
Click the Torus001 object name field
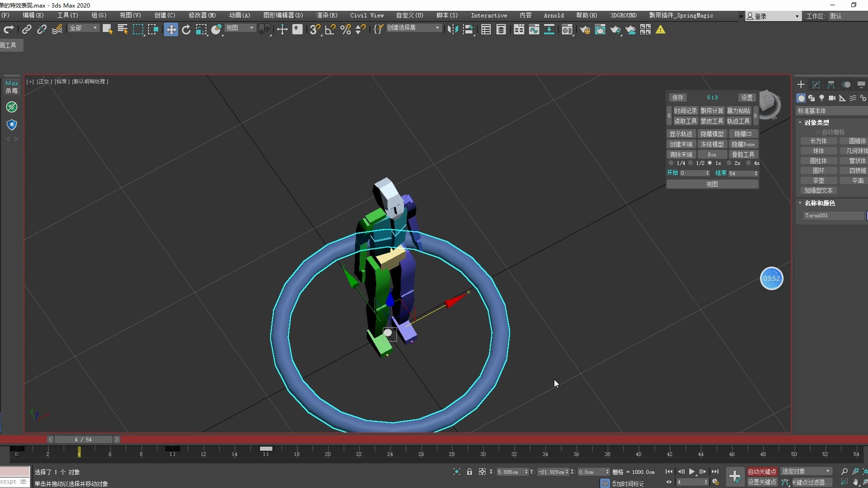pos(834,215)
